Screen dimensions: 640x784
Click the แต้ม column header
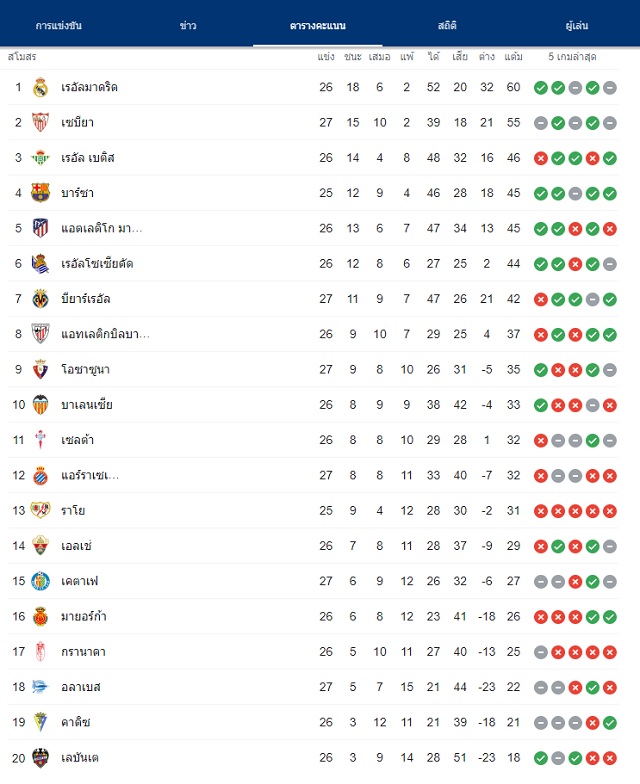coord(514,56)
